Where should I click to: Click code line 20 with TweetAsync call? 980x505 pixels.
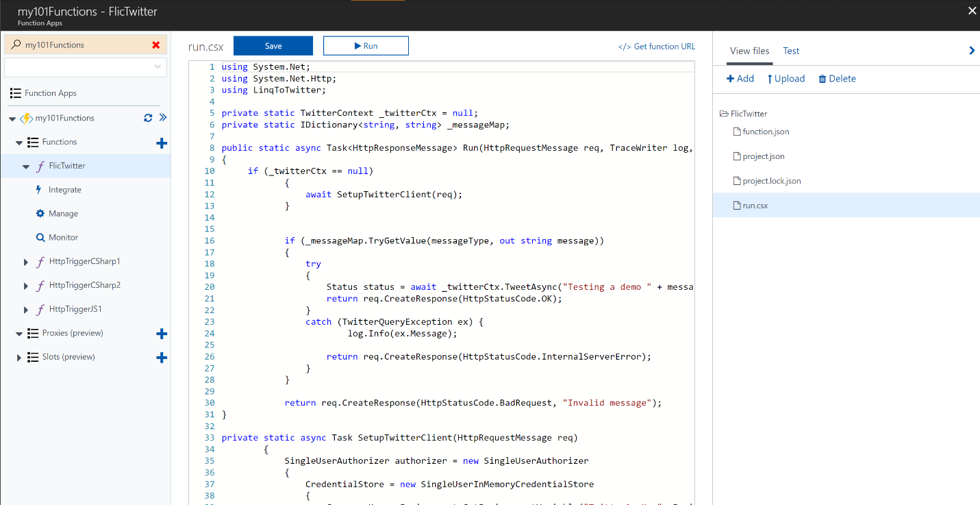[510, 287]
